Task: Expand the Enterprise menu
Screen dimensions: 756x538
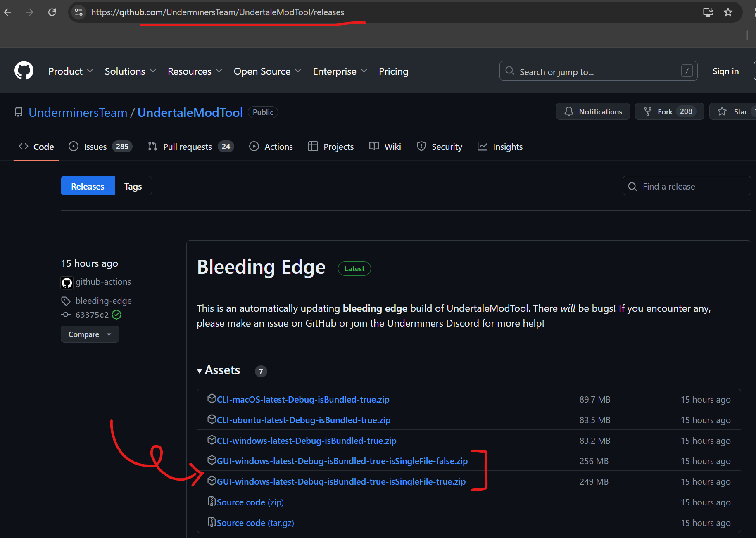Action: tap(340, 71)
